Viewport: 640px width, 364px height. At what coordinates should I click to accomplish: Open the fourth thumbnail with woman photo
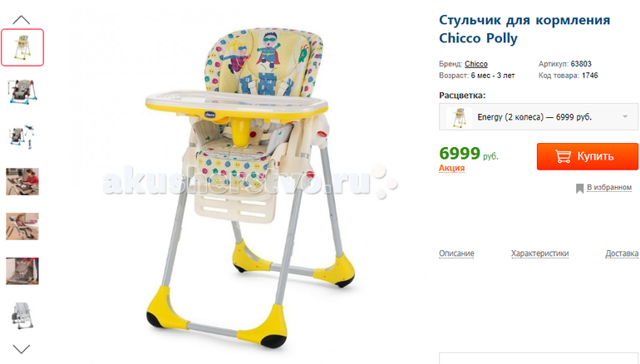coord(22,182)
